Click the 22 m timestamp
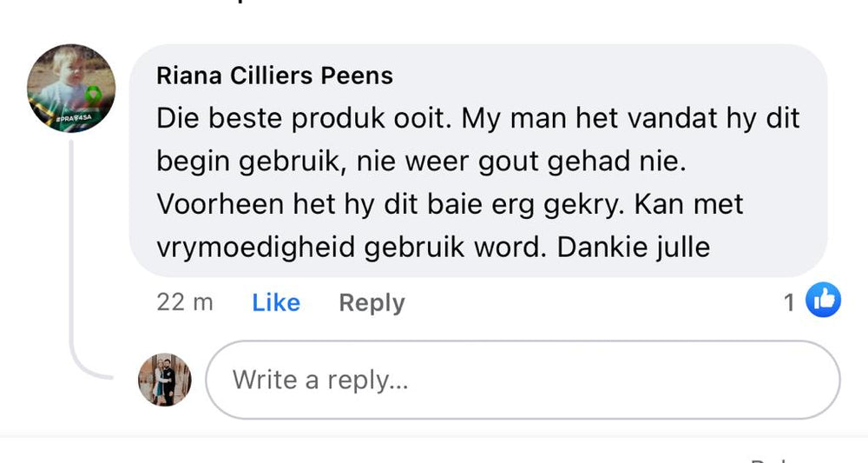868x463 pixels. (x=185, y=302)
